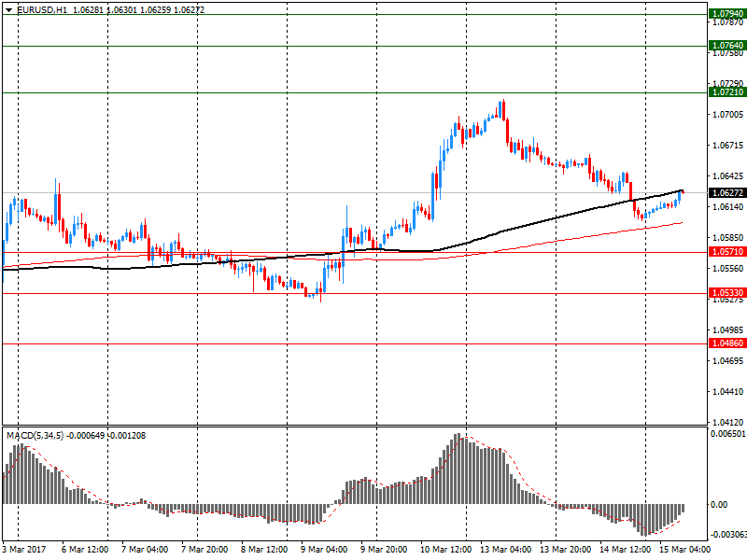
Task: Select the EURUSD,H1 chart title text
Action: [x=42, y=9]
